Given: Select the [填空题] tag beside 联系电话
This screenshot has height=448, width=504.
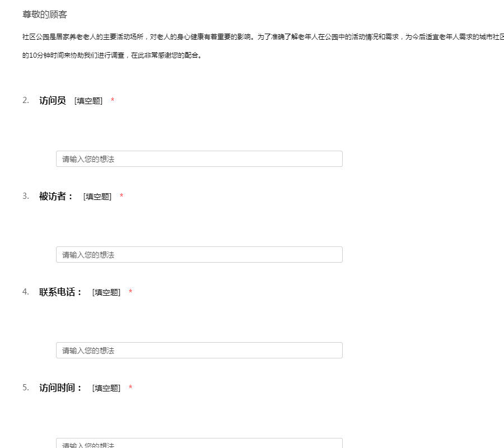Looking at the screenshot, I should tap(106, 292).
